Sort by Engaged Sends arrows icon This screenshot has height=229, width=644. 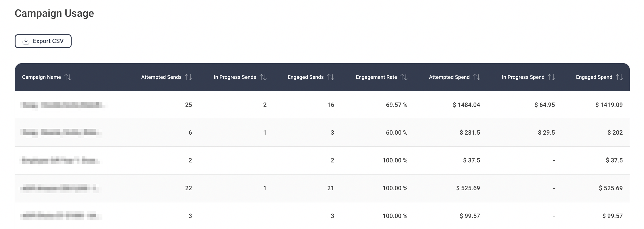pos(331,77)
